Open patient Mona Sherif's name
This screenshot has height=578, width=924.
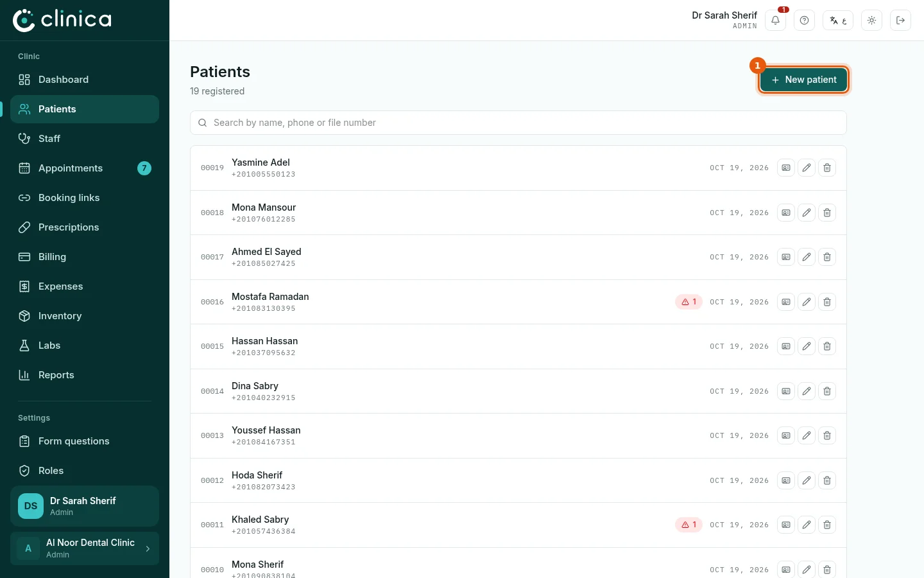pyautogui.click(x=257, y=565)
